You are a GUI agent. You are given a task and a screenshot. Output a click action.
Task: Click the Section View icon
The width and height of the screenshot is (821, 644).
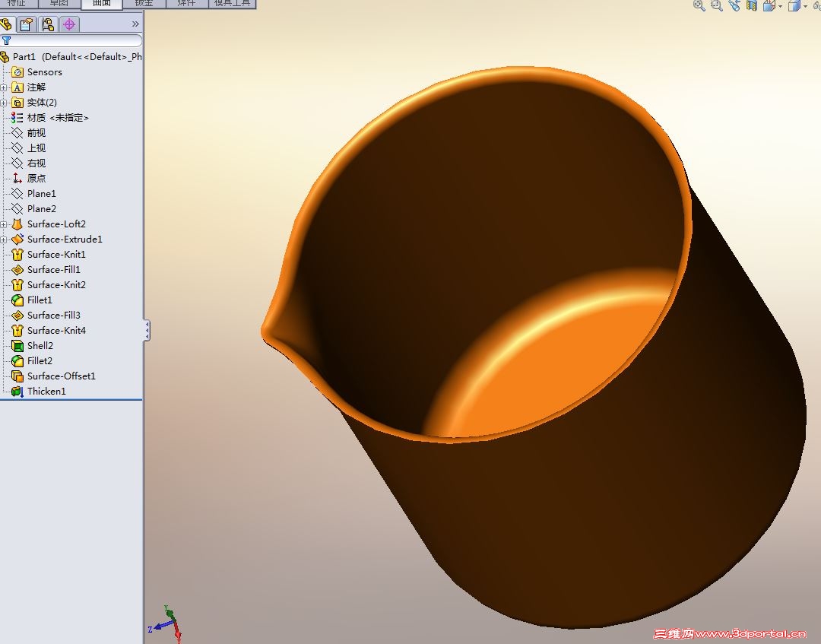coord(752,5)
